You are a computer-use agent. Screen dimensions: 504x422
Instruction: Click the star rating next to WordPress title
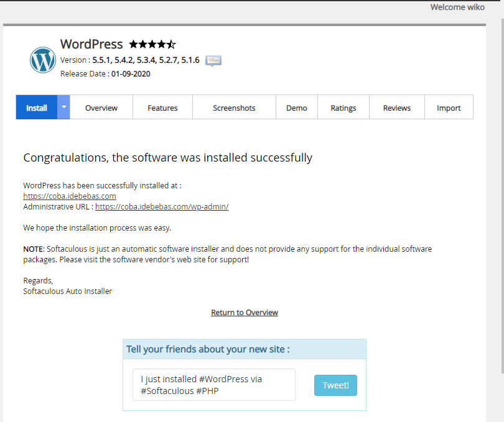coord(151,44)
